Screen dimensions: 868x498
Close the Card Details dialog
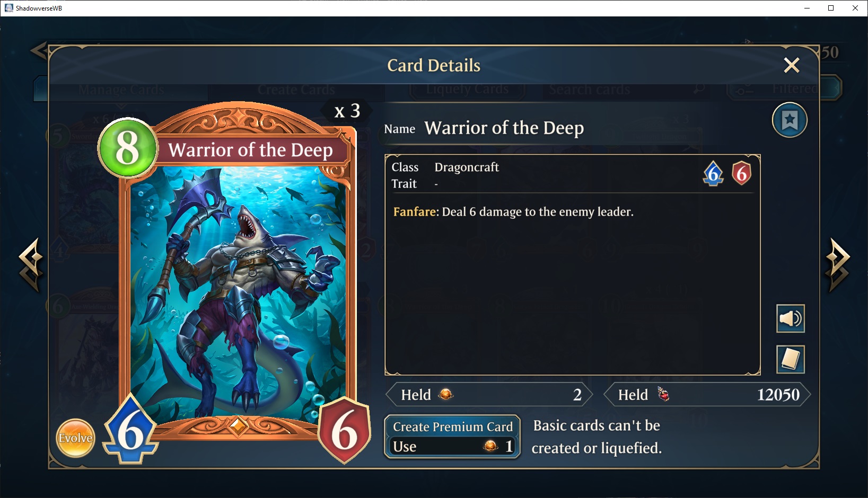click(x=791, y=65)
